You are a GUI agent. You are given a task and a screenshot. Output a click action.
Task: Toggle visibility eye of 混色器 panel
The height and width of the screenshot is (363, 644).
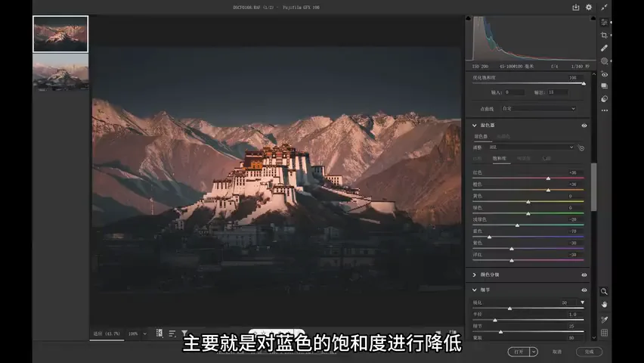[584, 126]
